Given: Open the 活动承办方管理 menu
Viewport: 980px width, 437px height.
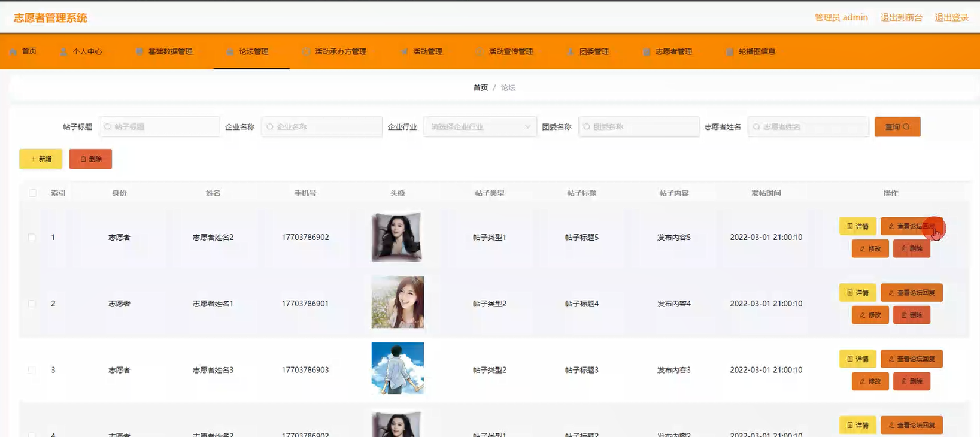Looking at the screenshot, I should point(334,51).
